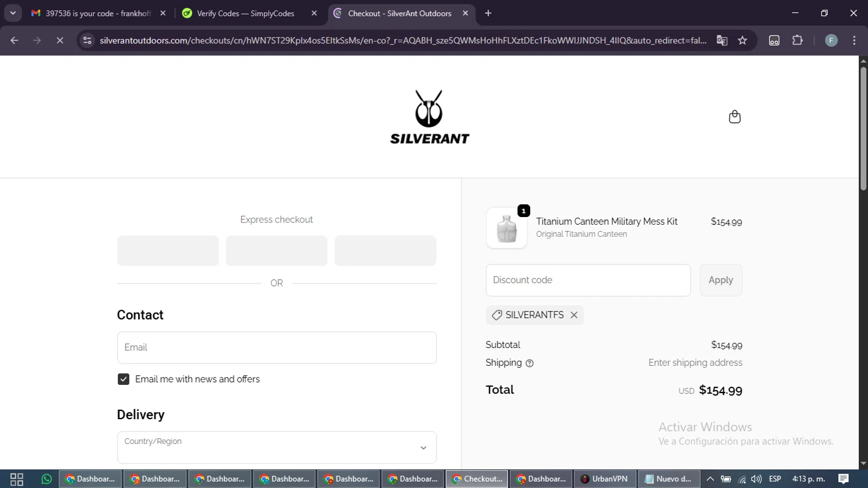Click the Apply discount button
Image resolution: width=868 pixels, height=488 pixels.
coord(721,280)
